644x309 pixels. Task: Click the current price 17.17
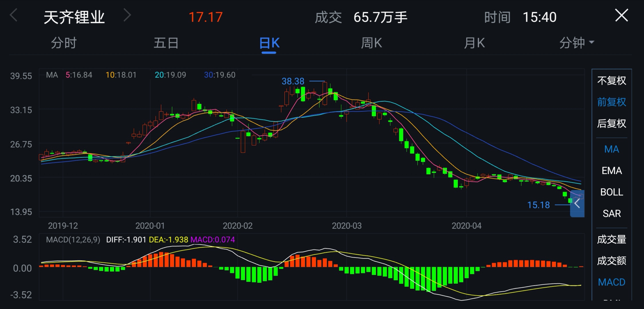point(206,17)
